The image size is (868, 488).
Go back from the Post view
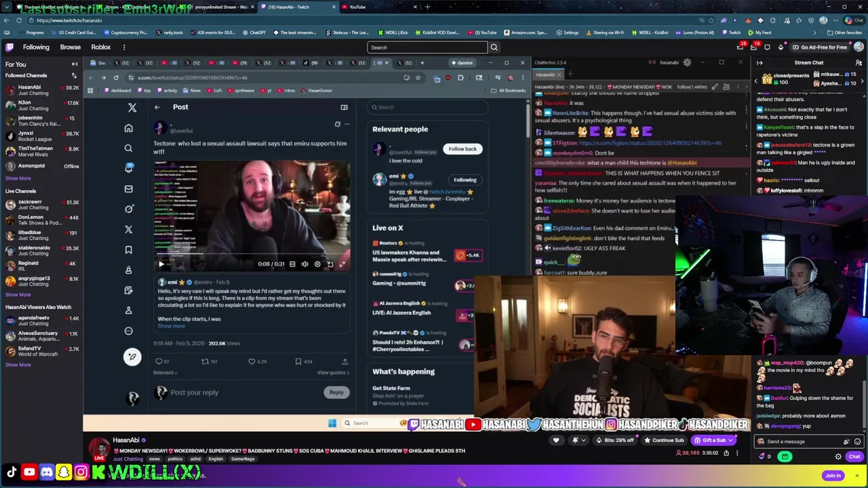click(157, 107)
